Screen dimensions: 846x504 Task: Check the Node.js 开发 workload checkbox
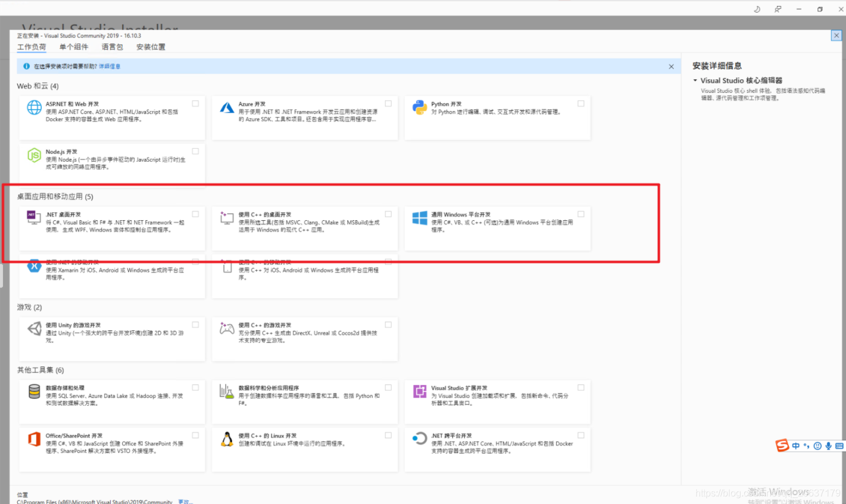tap(195, 151)
